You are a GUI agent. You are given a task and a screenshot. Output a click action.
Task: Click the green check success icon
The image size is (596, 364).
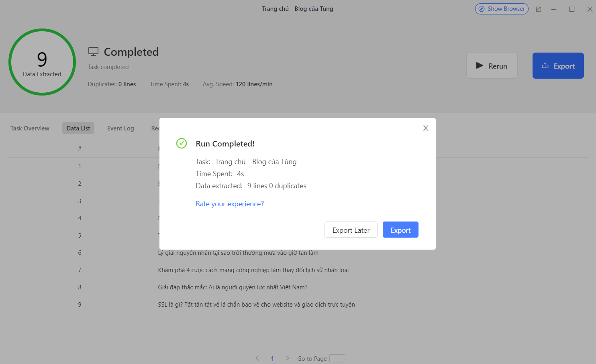182,143
